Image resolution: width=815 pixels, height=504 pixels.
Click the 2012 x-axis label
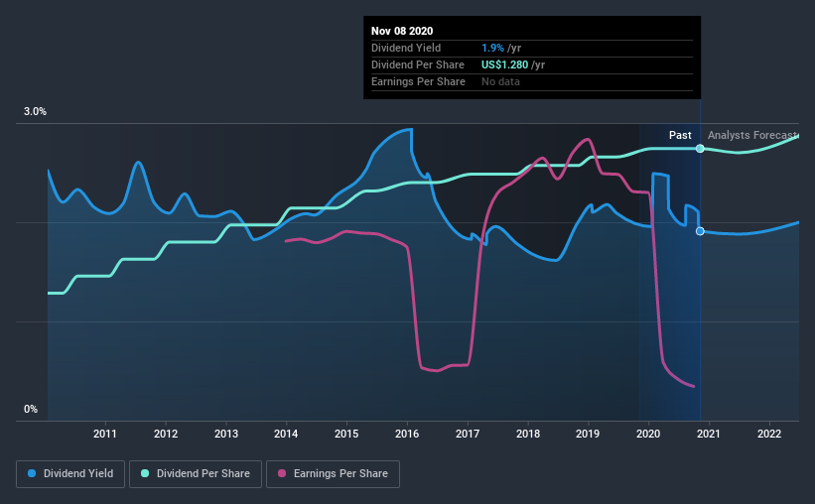coord(166,434)
